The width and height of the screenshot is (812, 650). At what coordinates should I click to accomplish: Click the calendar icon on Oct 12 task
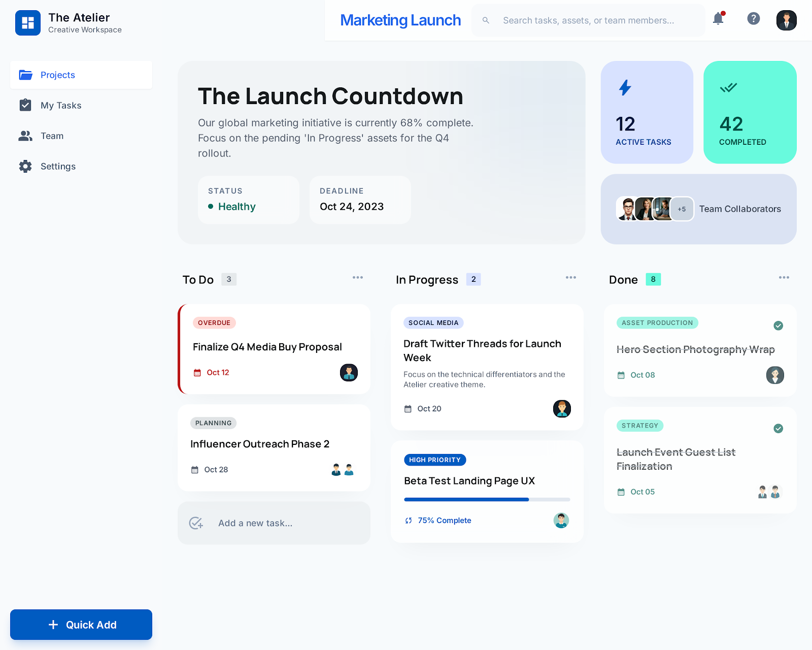click(x=197, y=372)
